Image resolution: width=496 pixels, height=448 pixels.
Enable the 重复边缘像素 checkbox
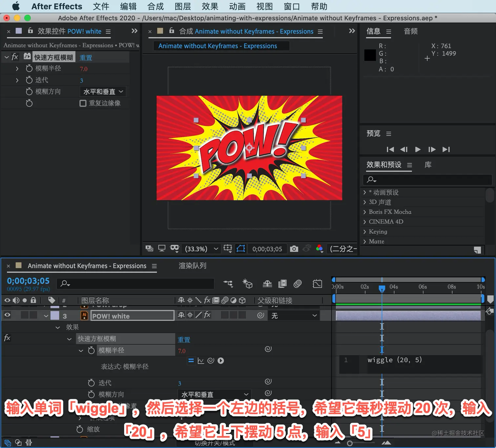83,103
